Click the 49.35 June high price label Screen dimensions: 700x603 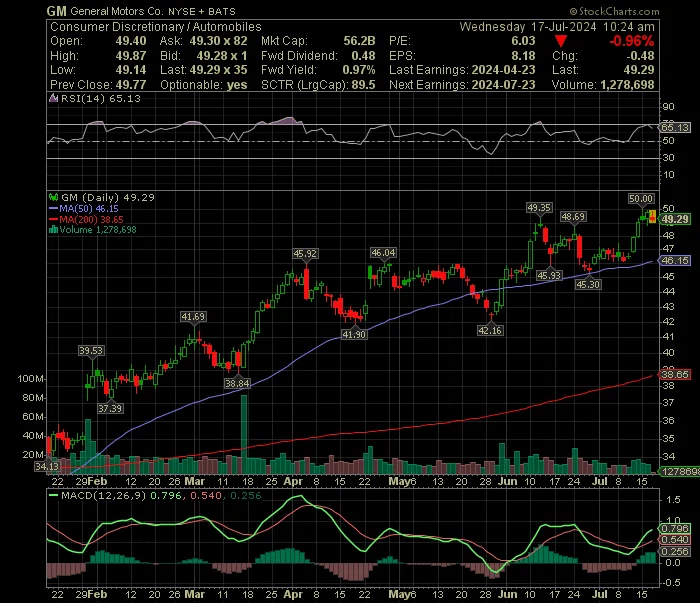click(x=539, y=208)
